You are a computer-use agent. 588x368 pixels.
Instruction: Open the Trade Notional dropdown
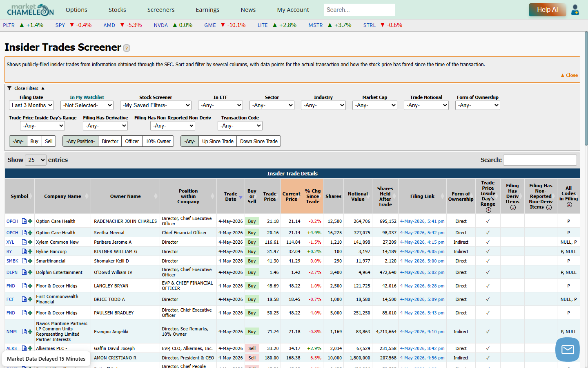click(426, 105)
